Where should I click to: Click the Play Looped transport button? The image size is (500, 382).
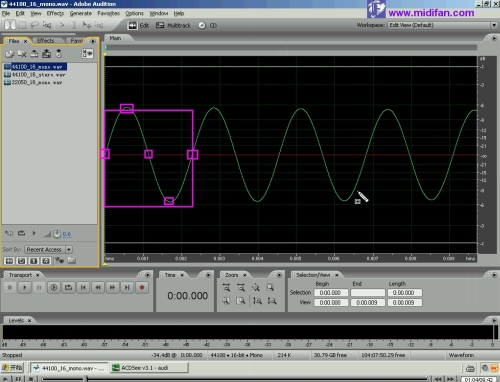tap(68, 287)
